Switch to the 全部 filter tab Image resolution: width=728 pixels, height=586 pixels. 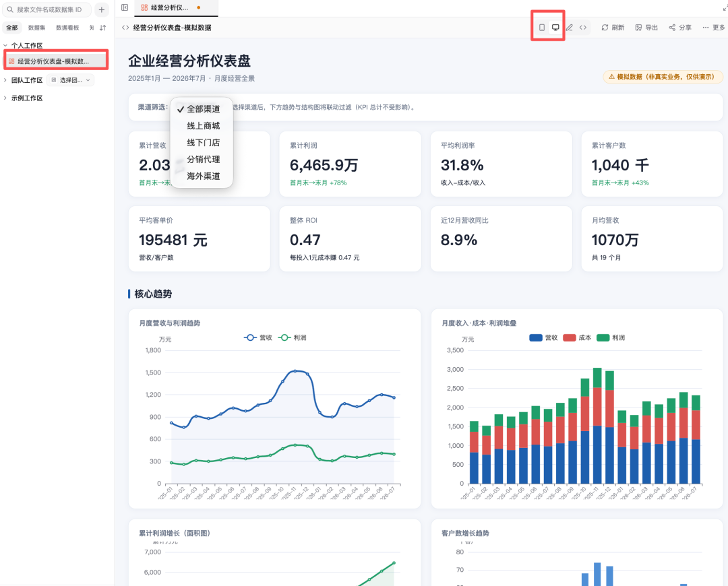[x=12, y=28]
